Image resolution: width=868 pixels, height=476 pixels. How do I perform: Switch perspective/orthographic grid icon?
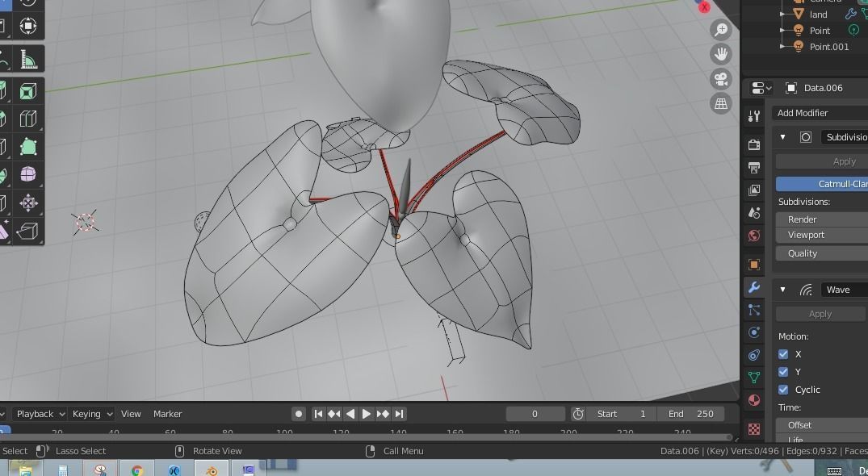click(721, 103)
